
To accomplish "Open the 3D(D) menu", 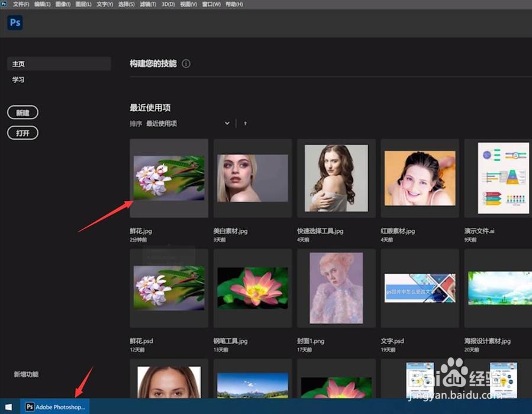I will (x=168, y=4).
